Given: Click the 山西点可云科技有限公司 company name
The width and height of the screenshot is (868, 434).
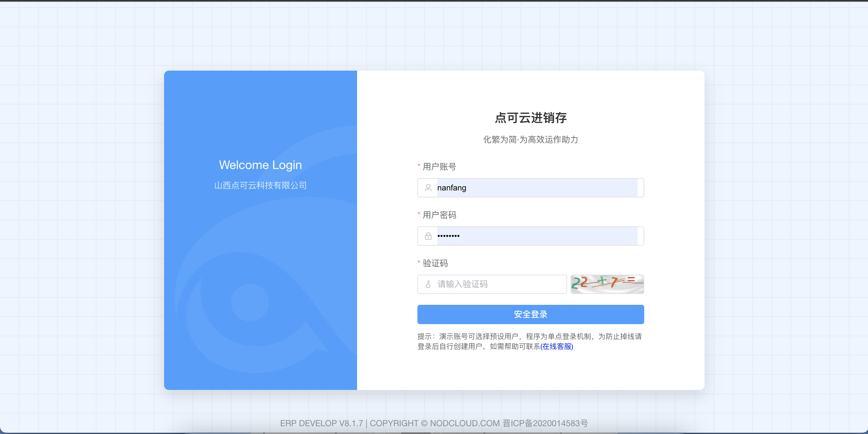Looking at the screenshot, I should pyautogui.click(x=260, y=185).
